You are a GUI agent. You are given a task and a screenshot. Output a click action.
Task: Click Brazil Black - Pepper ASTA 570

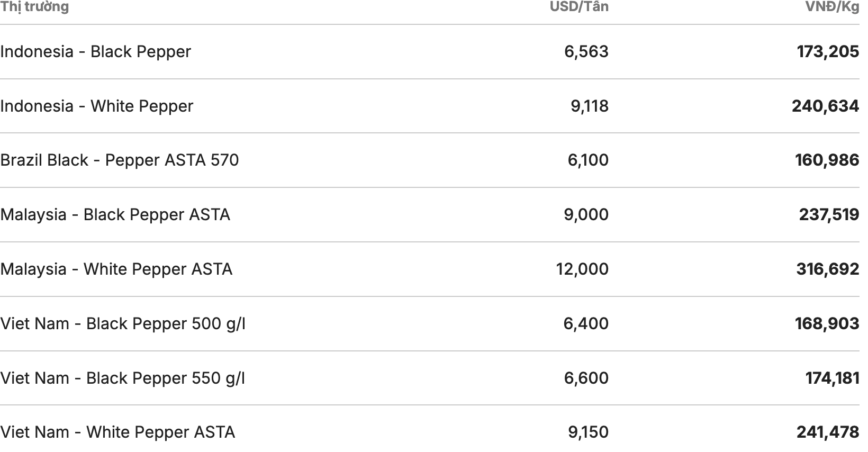pyautogui.click(x=120, y=160)
